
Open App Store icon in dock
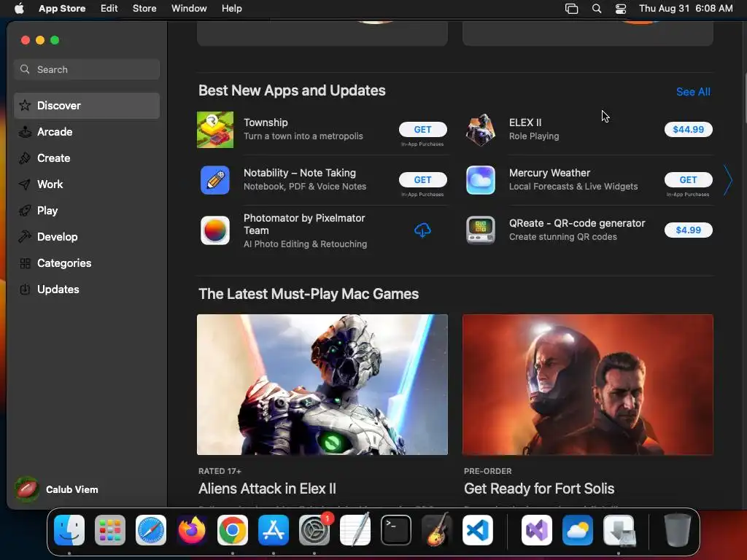tap(274, 530)
